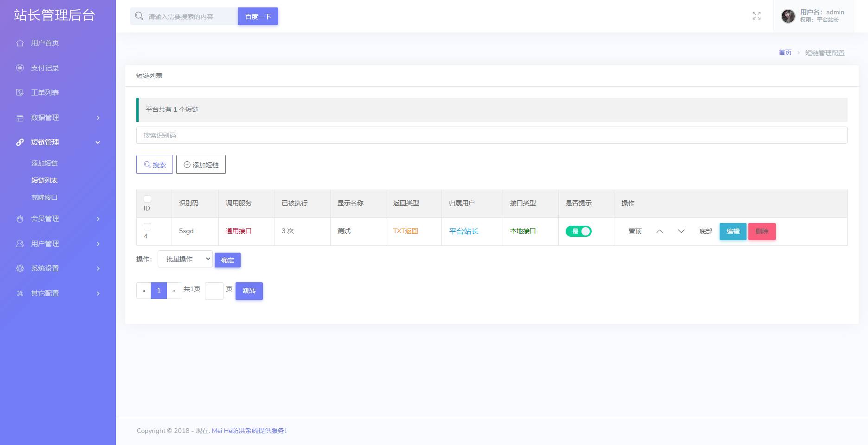This screenshot has height=445, width=868.
Task: Toggle the 是否提示 switch for 5sgd
Action: tap(578, 231)
